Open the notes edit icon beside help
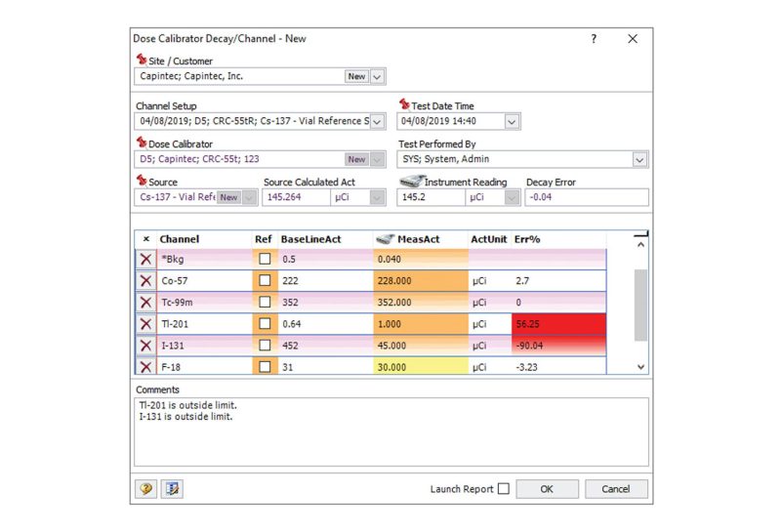 click(173, 489)
